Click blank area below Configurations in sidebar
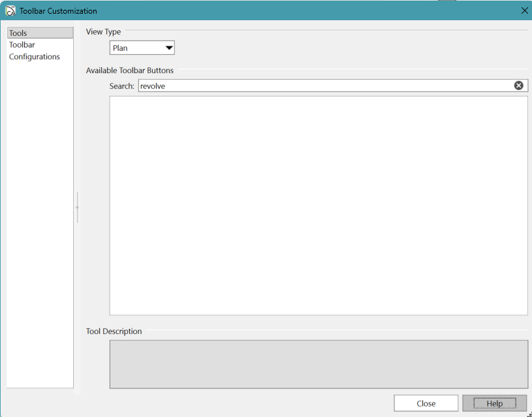Screen dimensions: 532x417 (40, 222)
